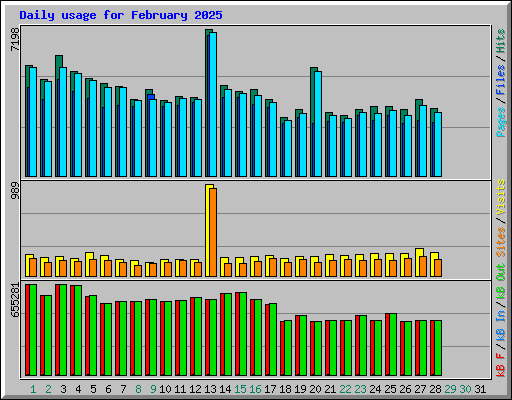
Task: Click day label 21 on the axis
Action: [330, 389]
